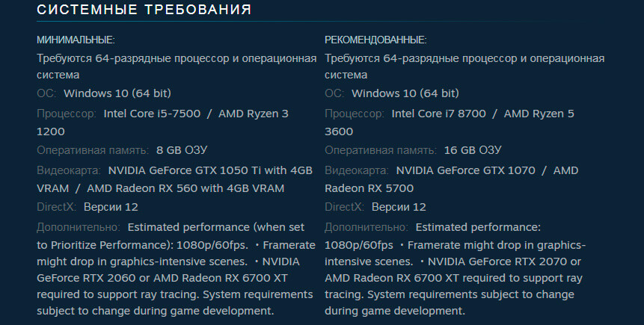
Task: Click NVIDIA GeForce RTX 2070 text
Action: 497,261
